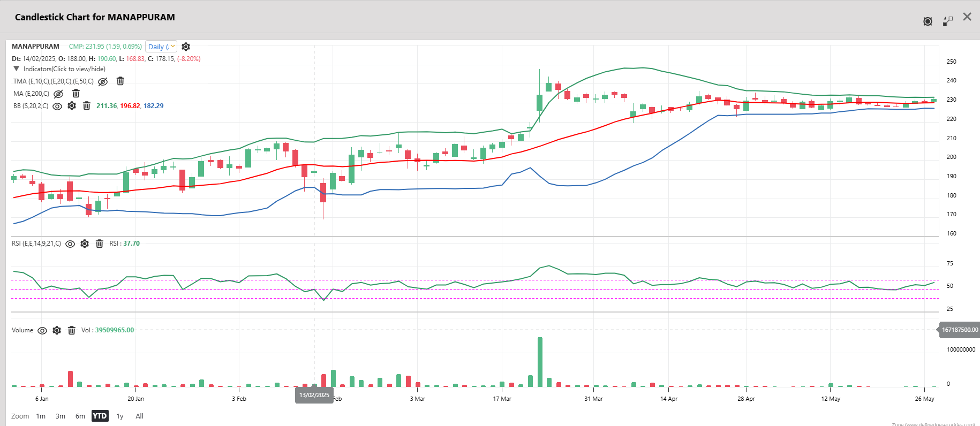Click the 28 Apr date axis label
980x426 pixels.
(x=746, y=399)
